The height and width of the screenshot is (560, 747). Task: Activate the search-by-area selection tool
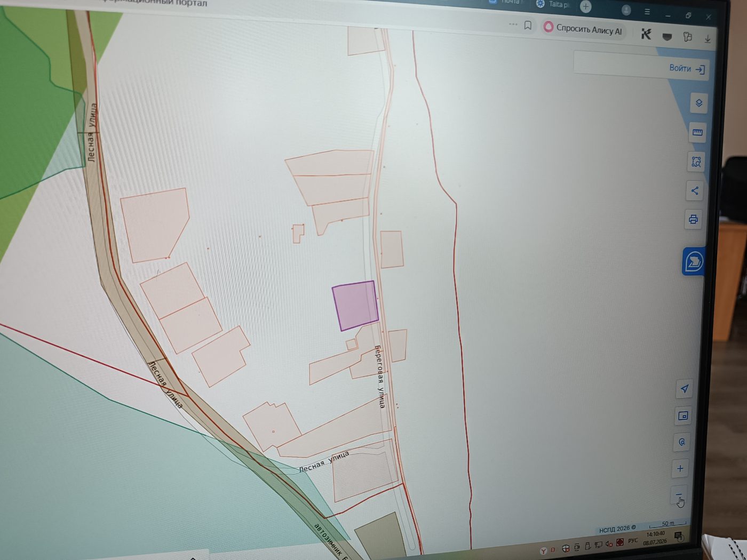point(696,162)
